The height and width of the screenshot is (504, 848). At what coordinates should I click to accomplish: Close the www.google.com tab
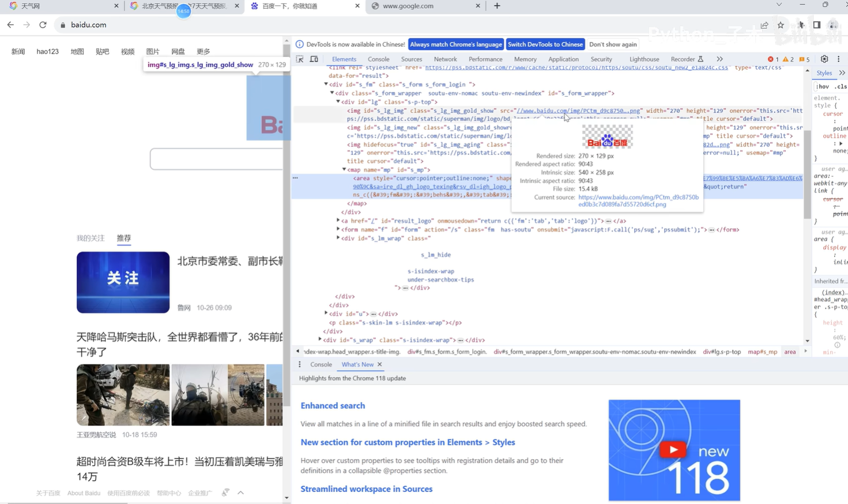(x=477, y=6)
